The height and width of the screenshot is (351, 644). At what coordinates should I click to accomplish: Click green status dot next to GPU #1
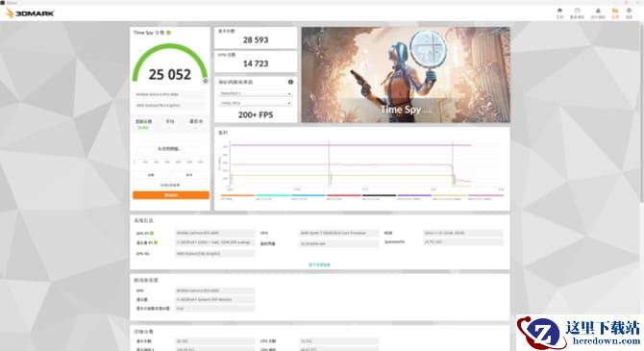(x=152, y=233)
